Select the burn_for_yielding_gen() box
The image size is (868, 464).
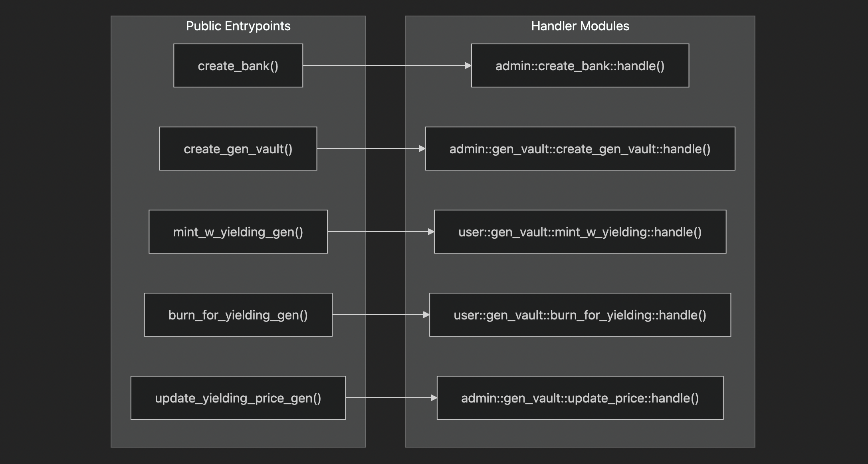pyautogui.click(x=238, y=315)
